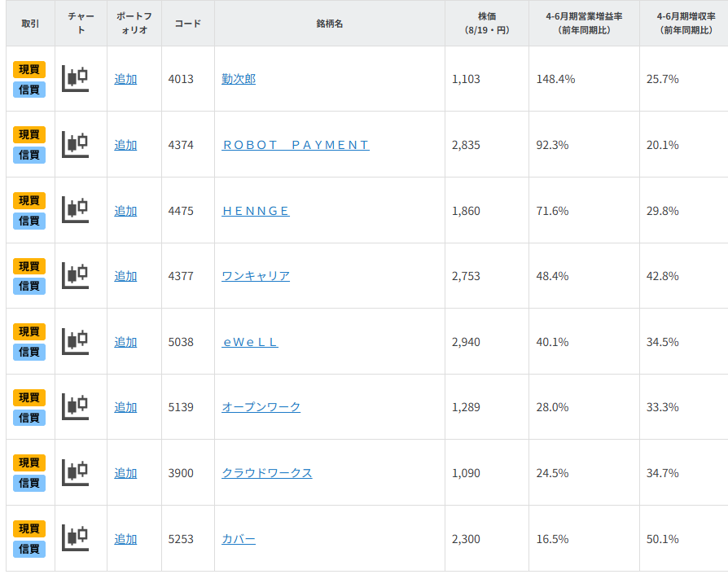Add クラウドワークス to portfolio via 追加

125,473
